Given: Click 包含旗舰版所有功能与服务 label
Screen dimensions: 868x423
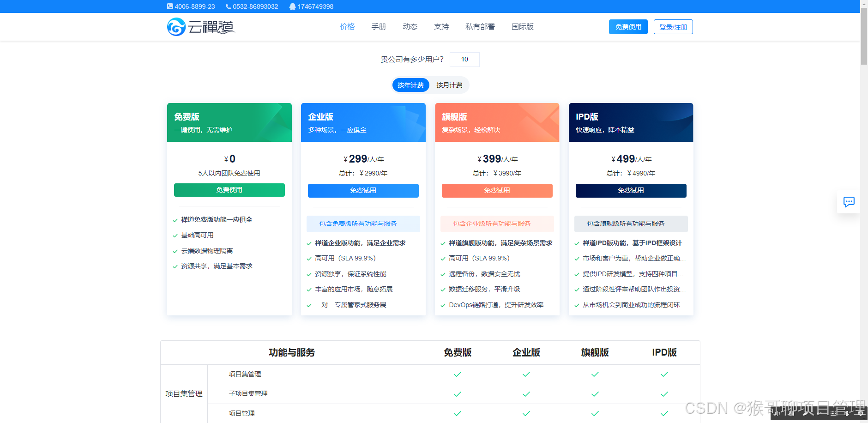Looking at the screenshot, I should click(x=631, y=224).
